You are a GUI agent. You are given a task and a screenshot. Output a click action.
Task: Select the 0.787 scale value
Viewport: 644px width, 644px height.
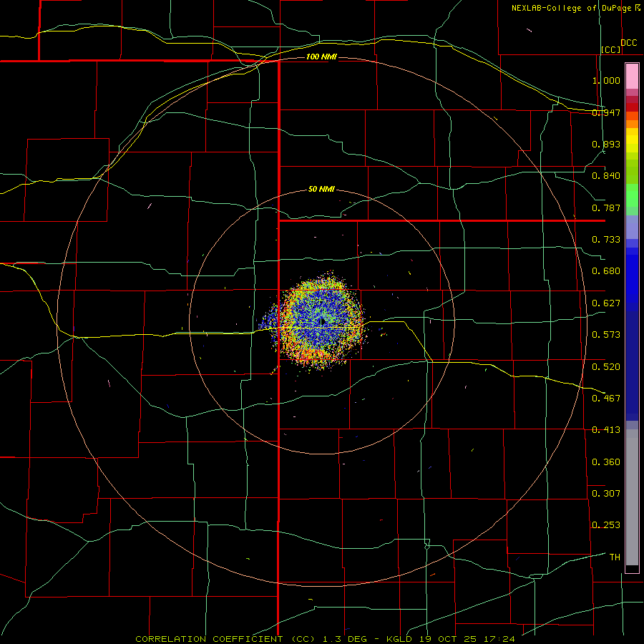pos(606,208)
